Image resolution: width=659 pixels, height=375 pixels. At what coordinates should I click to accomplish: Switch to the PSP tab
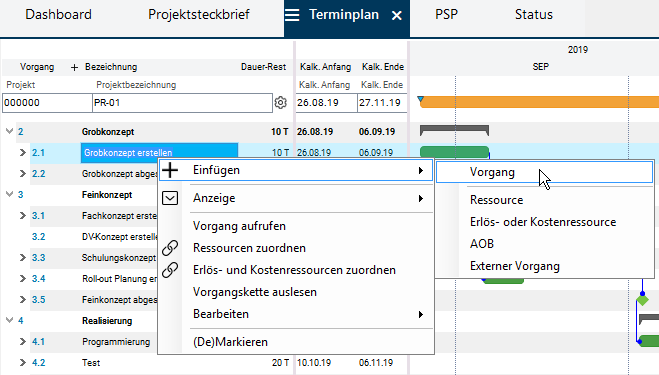[x=446, y=15]
